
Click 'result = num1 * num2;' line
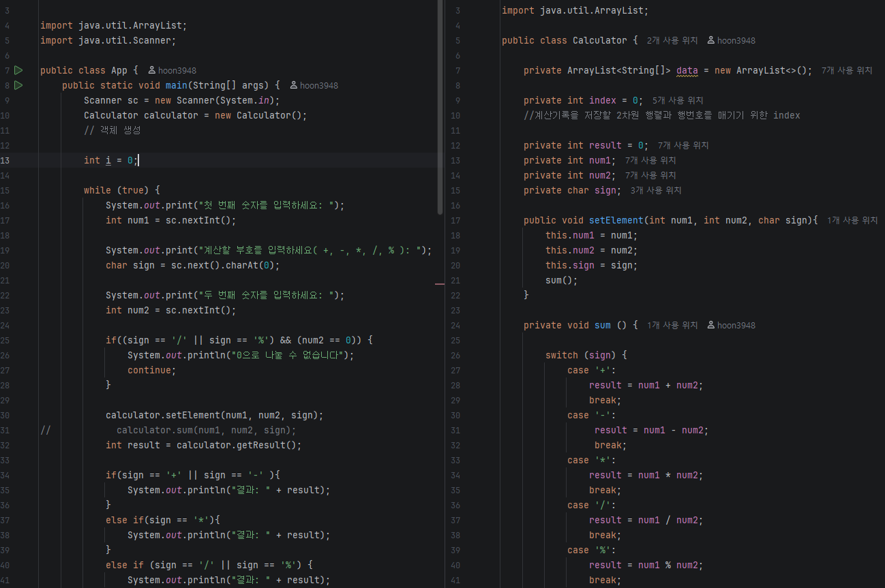tap(646, 475)
